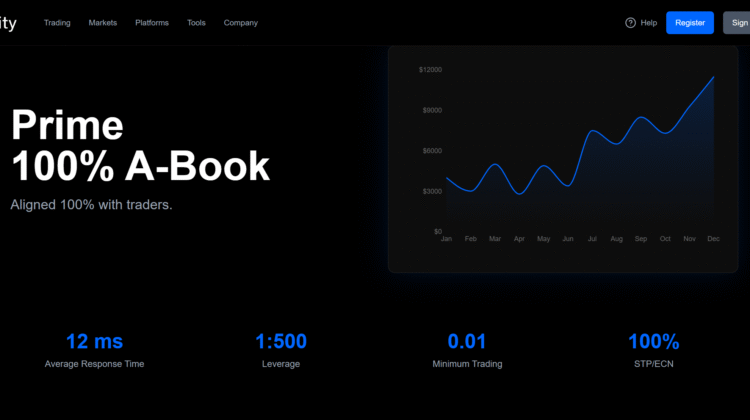Click the "Aligned 100% with traders" tagline

point(91,204)
